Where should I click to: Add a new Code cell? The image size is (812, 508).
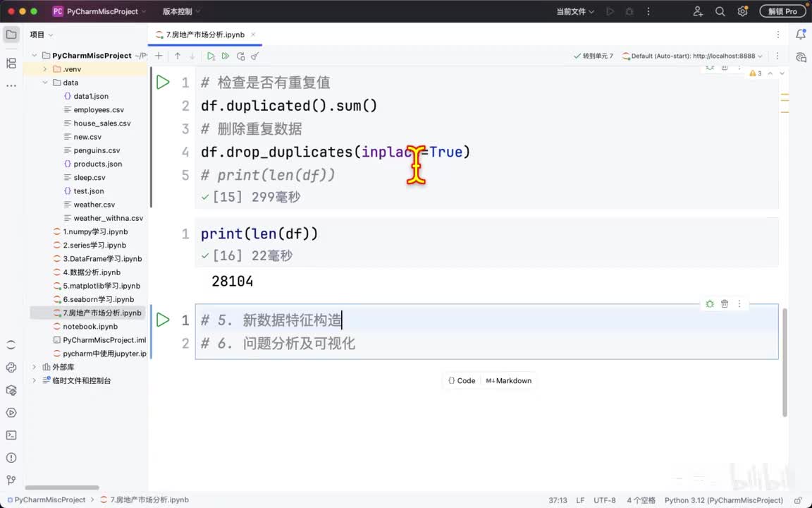pyautogui.click(x=462, y=380)
